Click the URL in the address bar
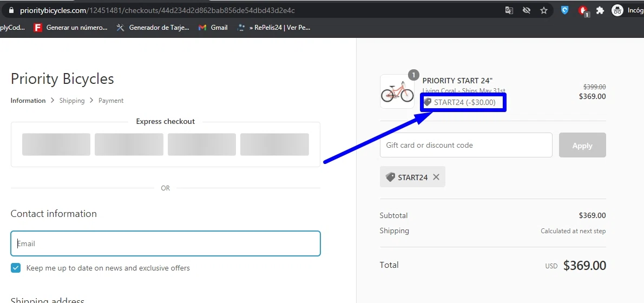The width and height of the screenshot is (644, 303). click(157, 11)
